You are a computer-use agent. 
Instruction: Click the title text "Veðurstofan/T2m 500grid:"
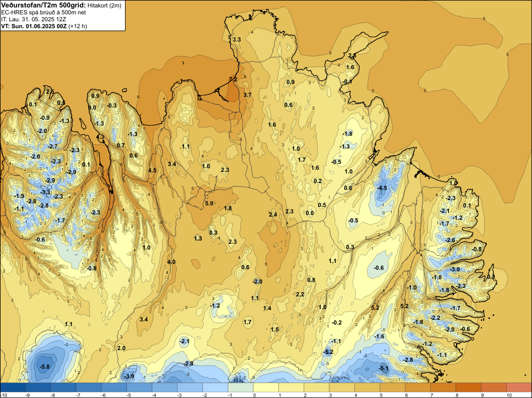(44, 5)
